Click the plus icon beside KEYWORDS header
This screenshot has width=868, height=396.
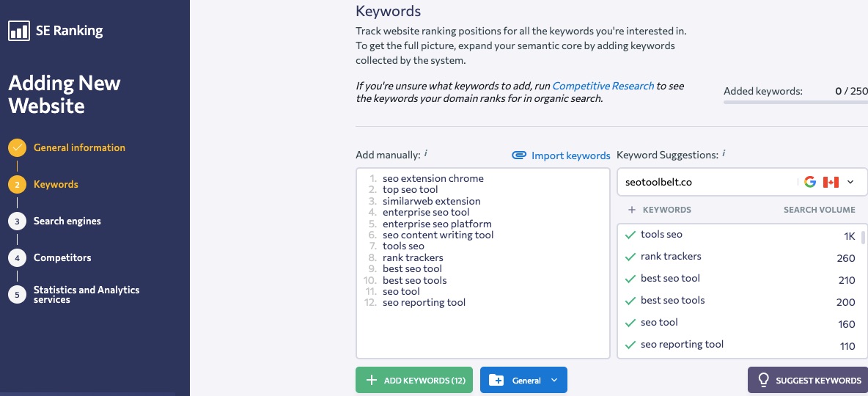click(x=632, y=210)
